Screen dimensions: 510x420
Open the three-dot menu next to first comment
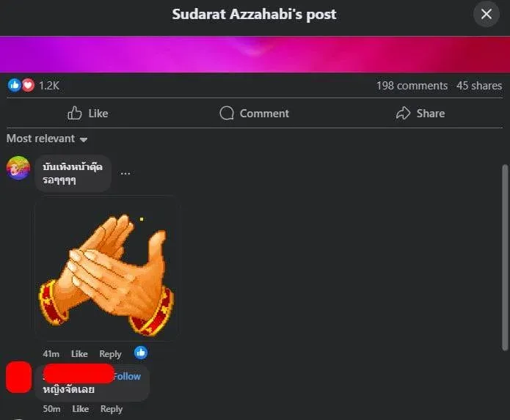click(x=125, y=174)
